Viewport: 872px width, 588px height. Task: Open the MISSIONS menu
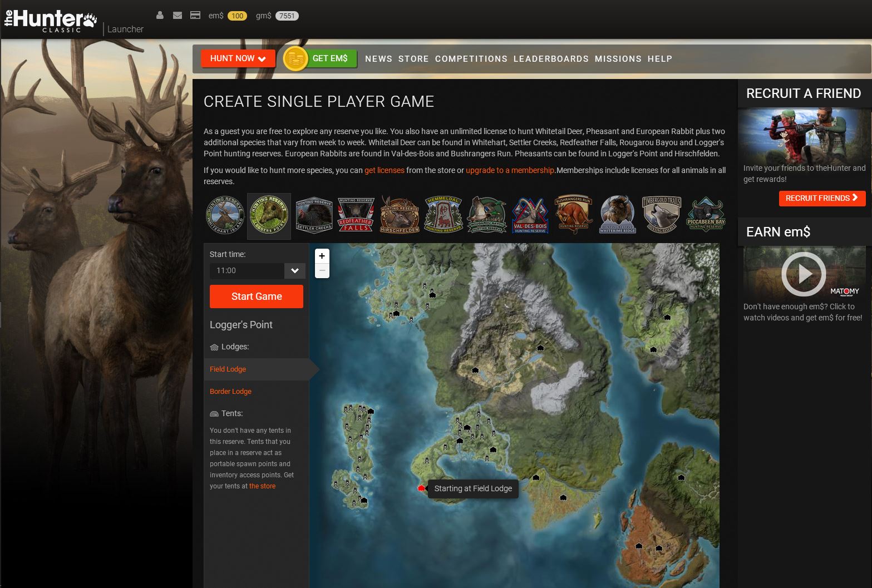pos(618,59)
